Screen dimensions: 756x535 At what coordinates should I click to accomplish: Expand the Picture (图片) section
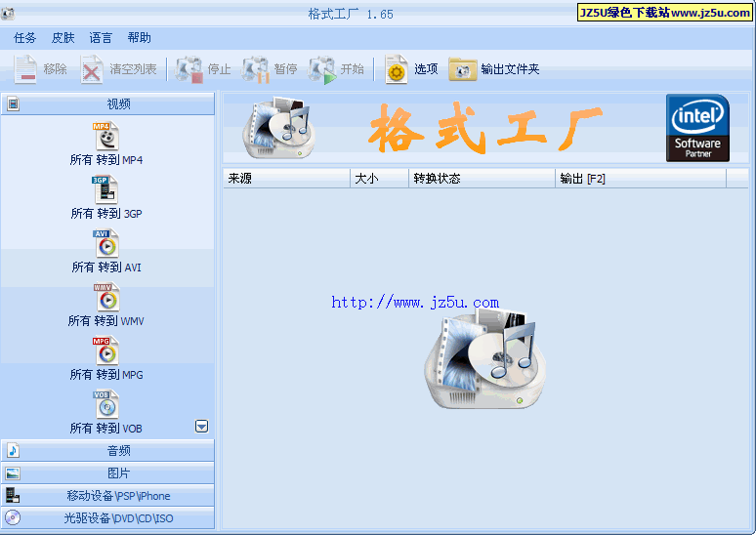pyautogui.click(x=107, y=473)
